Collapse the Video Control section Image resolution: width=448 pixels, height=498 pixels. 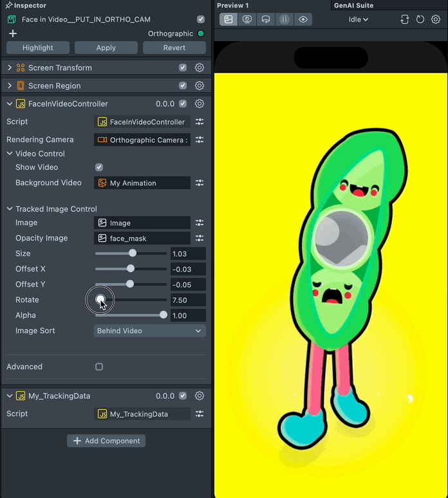[x=10, y=153]
